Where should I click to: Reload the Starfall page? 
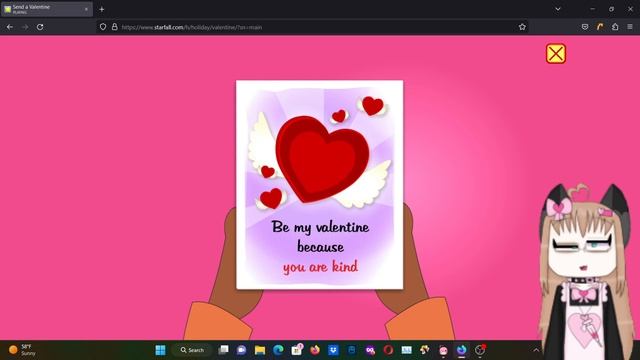coord(40,27)
